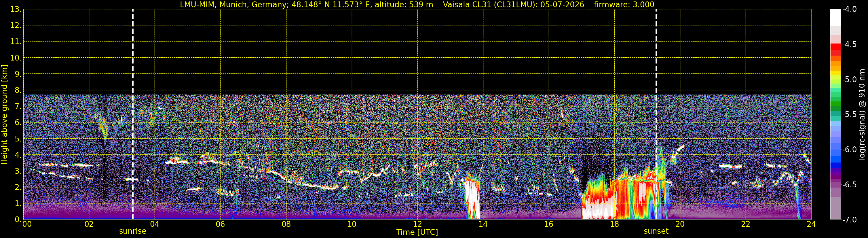Click the 18 hour tick label
The width and height of the screenshot is (868, 238).
(x=614, y=224)
